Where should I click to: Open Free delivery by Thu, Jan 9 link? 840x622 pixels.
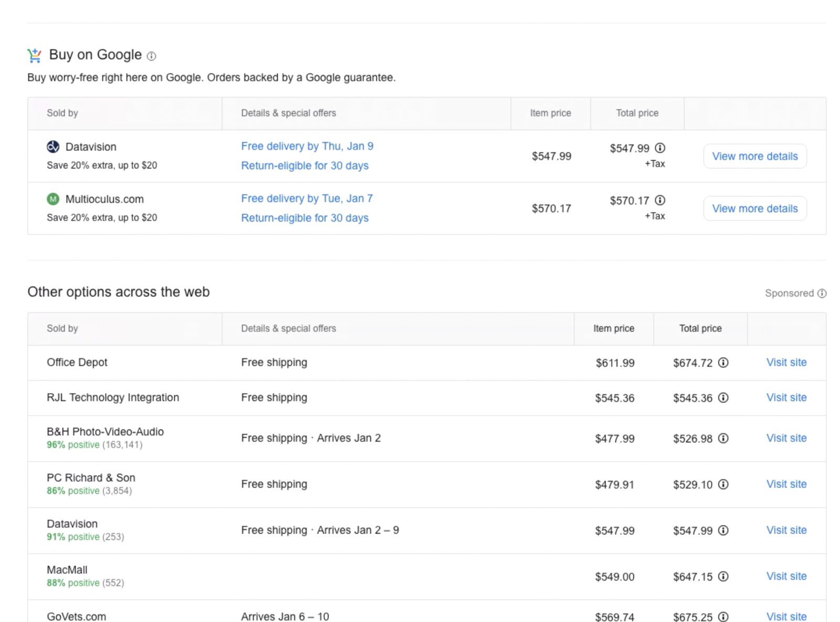coord(307,146)
